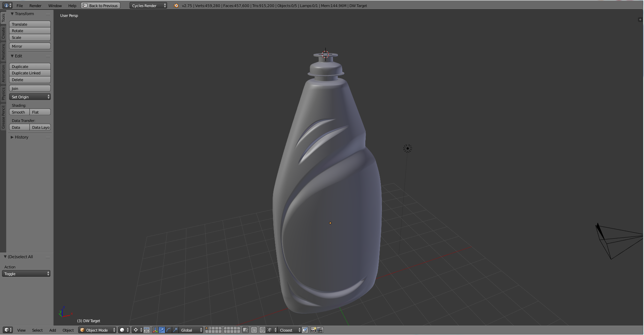Click the Scale button
The height and width of the screenshot is (335, 644).
[30, 38]
